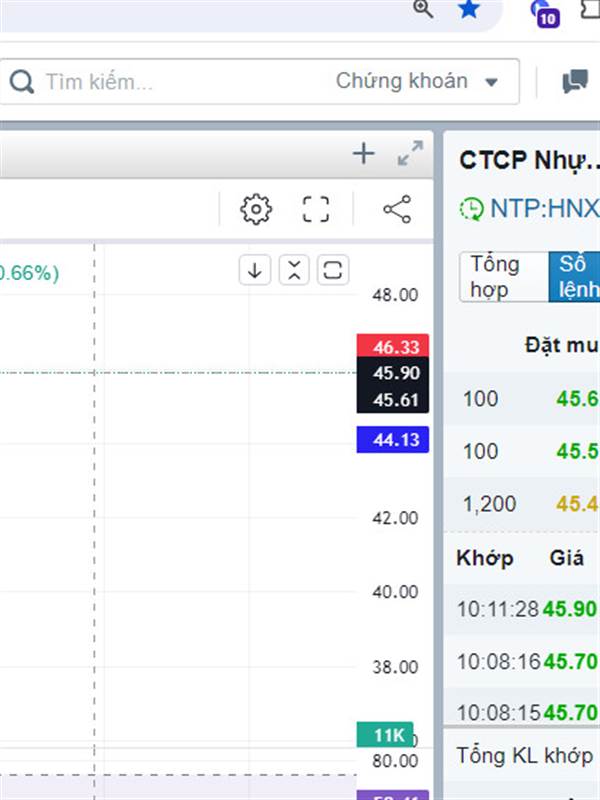Click the plus icon in panel header
Viewport: 600px width, 800px height.
click(x=364, y=154)
